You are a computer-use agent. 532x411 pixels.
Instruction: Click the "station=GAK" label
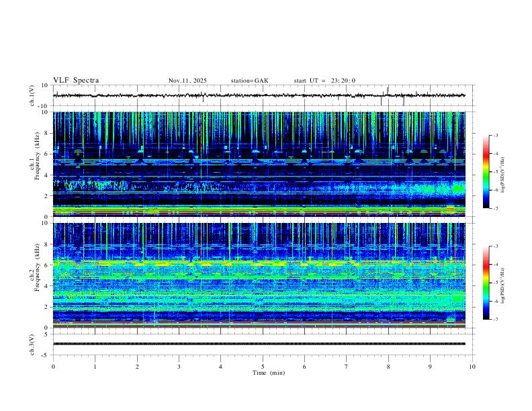pos(249,81)
